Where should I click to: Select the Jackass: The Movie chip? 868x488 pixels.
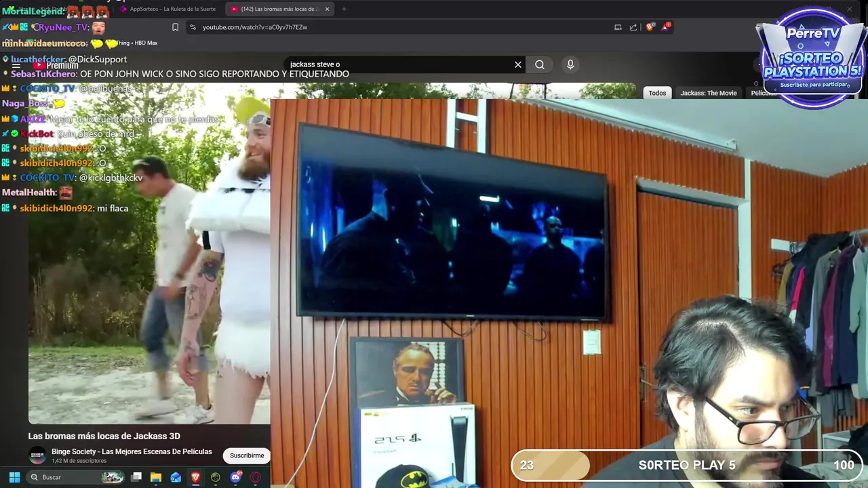(x=709, y=93)
